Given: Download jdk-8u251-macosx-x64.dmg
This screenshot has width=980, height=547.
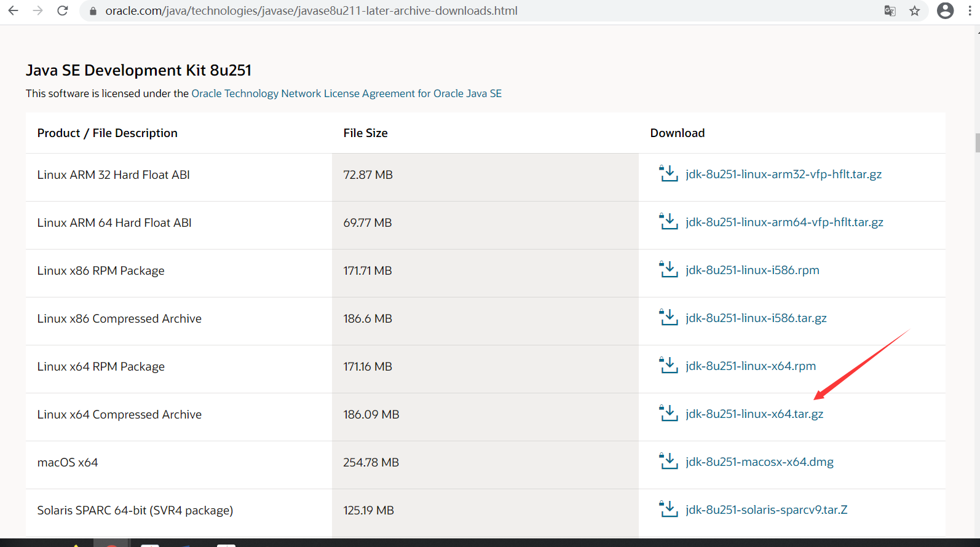Looking at the screenshot, I should click(x=759, y=462).
